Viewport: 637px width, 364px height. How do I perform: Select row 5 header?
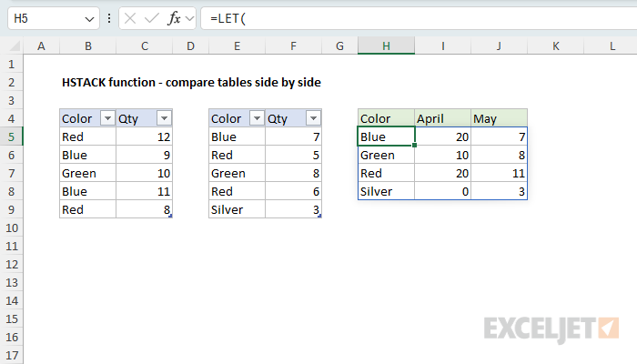pos(11,136)
